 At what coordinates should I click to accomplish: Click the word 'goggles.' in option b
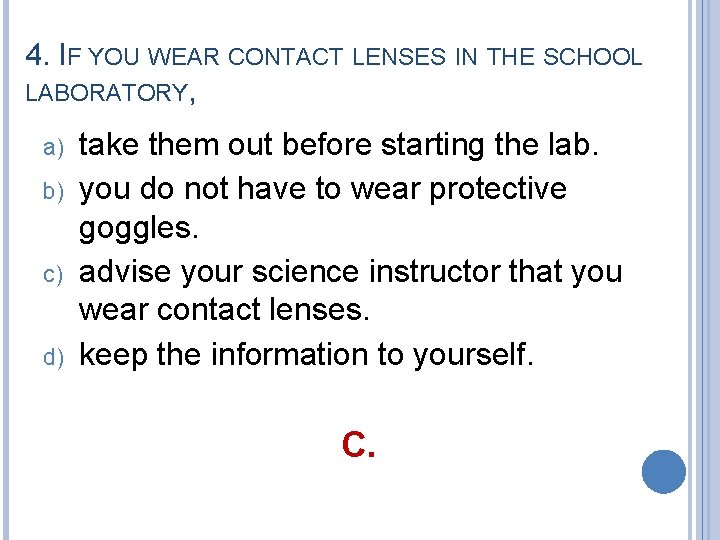139,228
